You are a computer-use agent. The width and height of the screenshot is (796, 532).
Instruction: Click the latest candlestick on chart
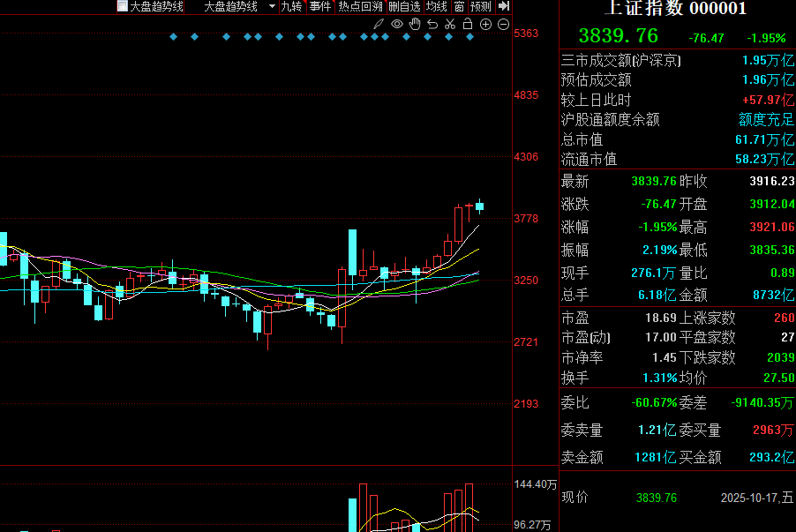click(x=479, y=206)
